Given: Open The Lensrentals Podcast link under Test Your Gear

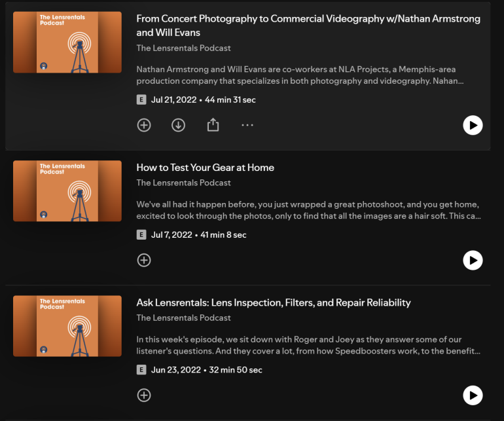Looking at the screenshot, I should point(183,183).
